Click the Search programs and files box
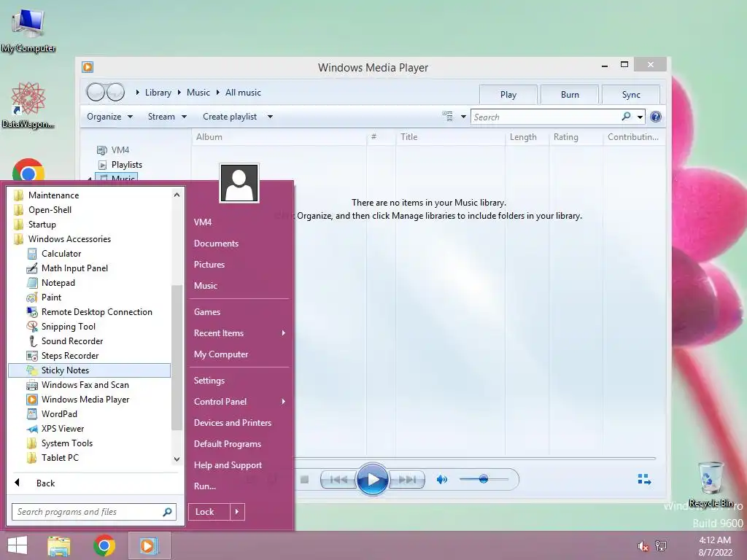747x560 pixels. (x=94, y=512)
